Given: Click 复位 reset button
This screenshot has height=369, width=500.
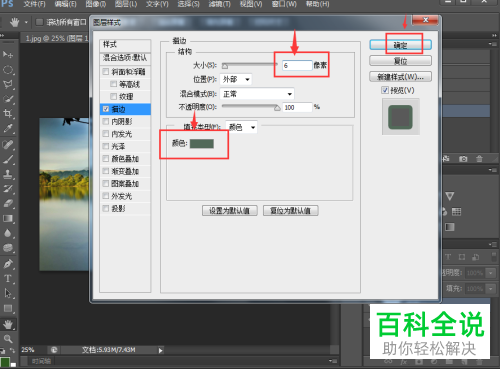Looking at the screenshot, I should coord(400,61).
